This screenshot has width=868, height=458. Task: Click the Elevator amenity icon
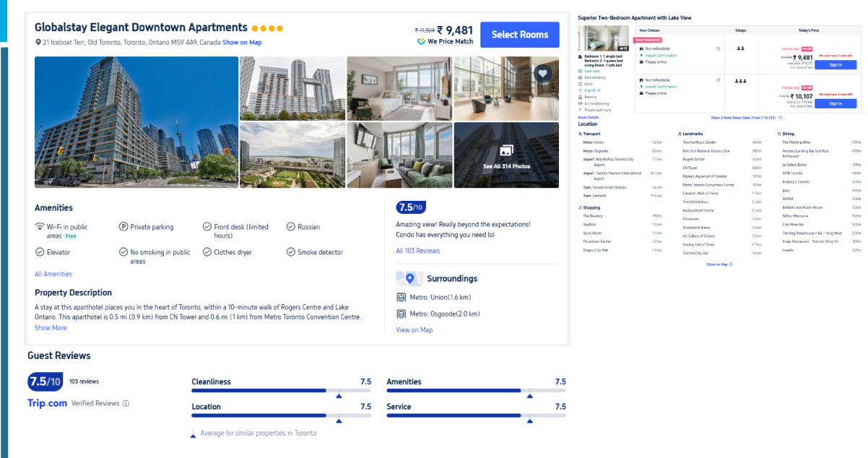pyautogui.click(x=38, y=251)
